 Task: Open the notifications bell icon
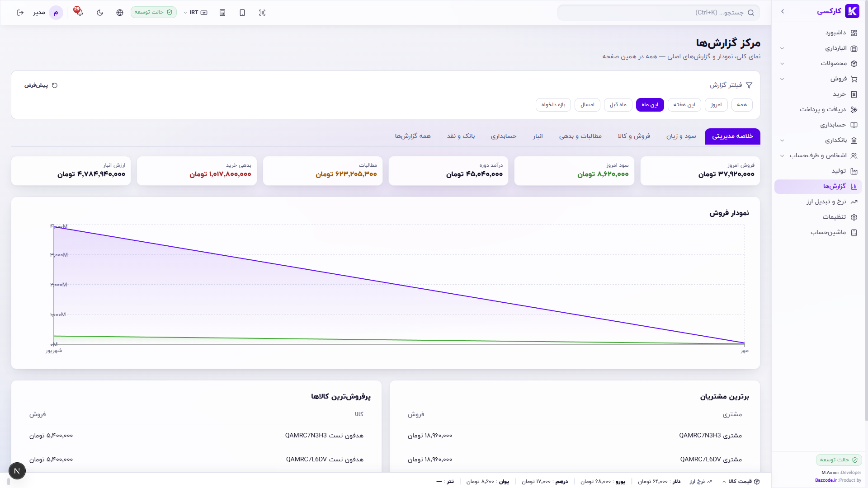point(80,12)
